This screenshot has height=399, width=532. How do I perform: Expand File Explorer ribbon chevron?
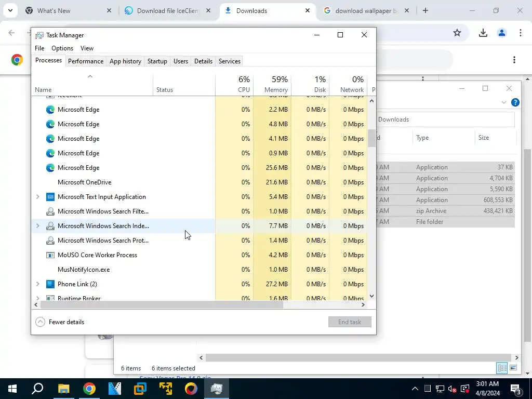[504, 102]
